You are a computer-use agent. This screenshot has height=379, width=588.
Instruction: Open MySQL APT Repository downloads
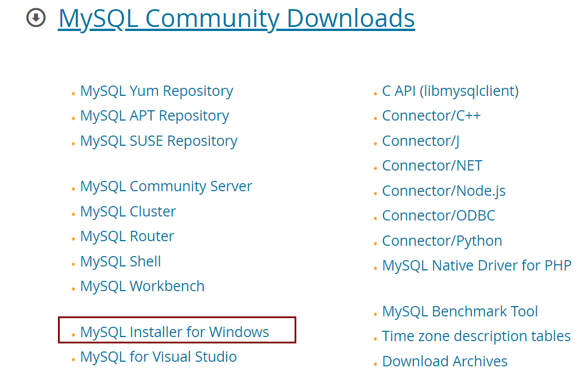coord(154,115)
